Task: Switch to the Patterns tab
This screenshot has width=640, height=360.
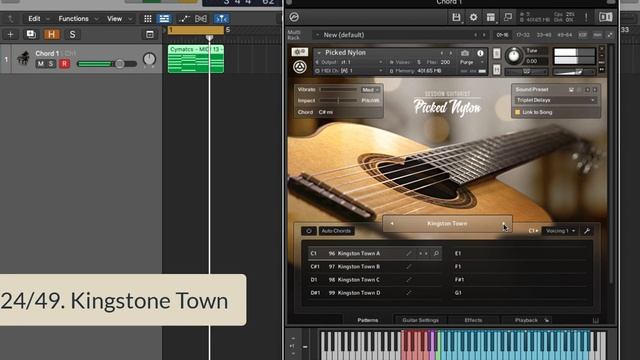Action: pyautogui.click(x=368, y=320)
